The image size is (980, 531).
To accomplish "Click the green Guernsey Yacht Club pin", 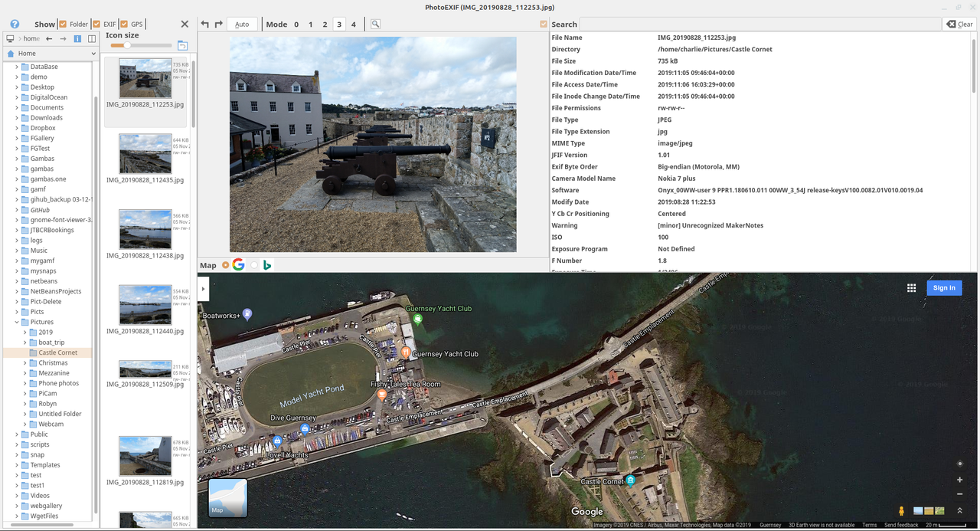I will [417, 319].
